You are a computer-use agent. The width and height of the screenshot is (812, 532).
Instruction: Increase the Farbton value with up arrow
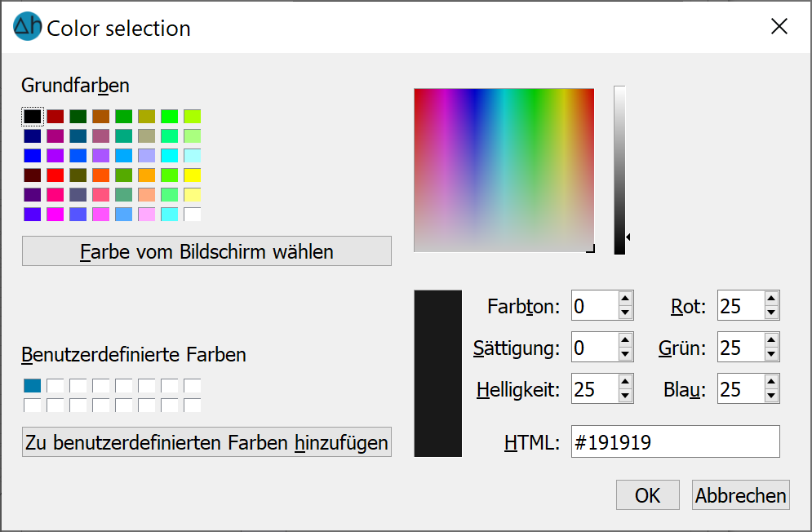625,299
